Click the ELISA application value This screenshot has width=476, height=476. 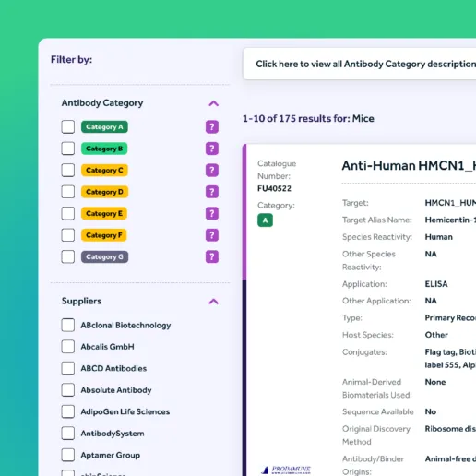pos(436,284)
